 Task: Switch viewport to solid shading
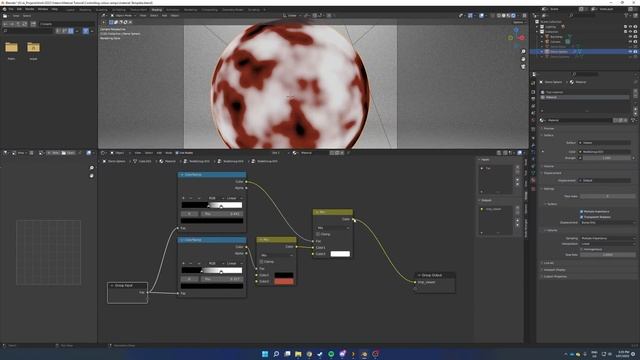coord(503,16)
